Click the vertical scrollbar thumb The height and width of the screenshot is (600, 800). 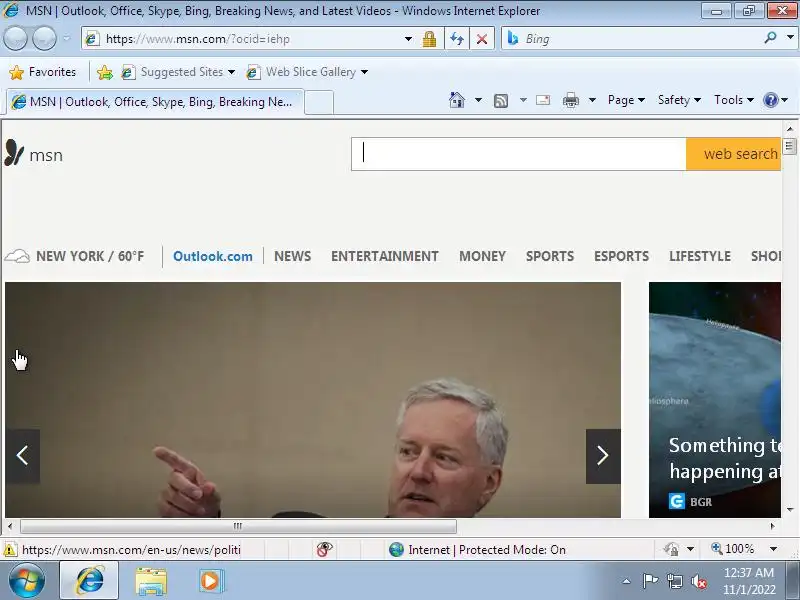click(790, 146)
